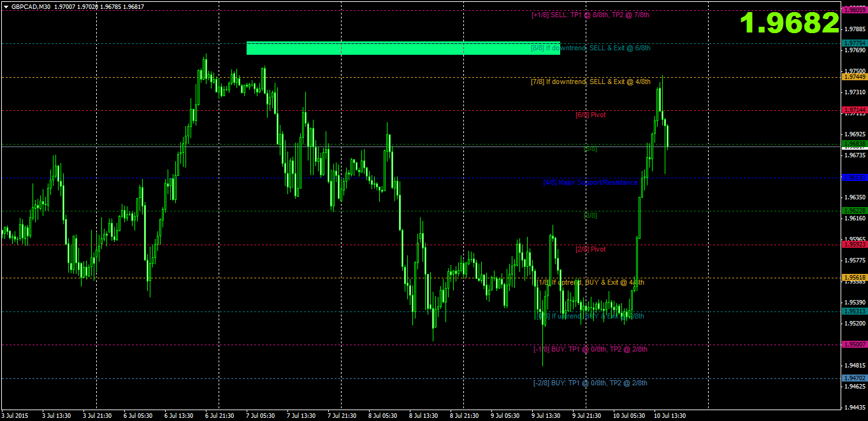Screen dimensions: 868x421
Task: Click the teal 1.97754 price tag
Action: click(854, 43)
